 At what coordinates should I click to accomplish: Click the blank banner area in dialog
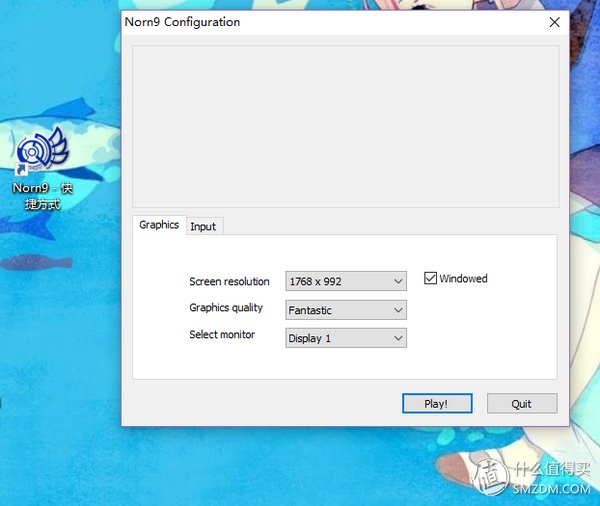pos(345,126)
